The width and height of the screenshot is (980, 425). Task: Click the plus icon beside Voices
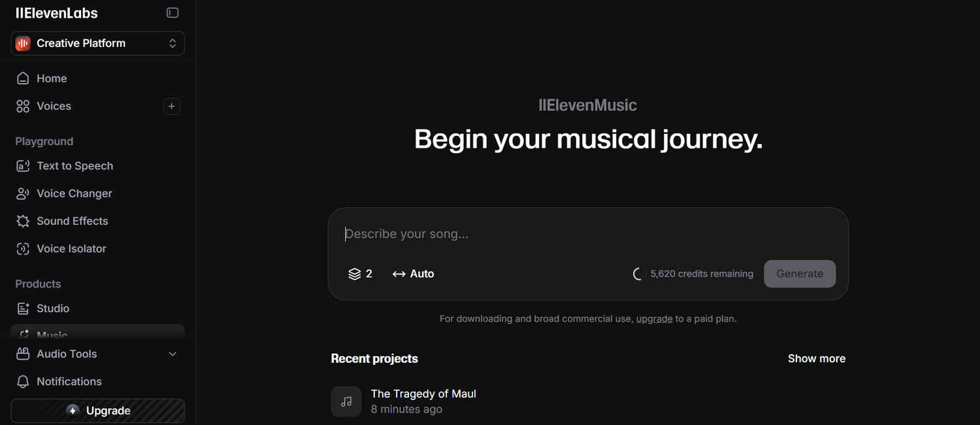click(x=172, y=106)
